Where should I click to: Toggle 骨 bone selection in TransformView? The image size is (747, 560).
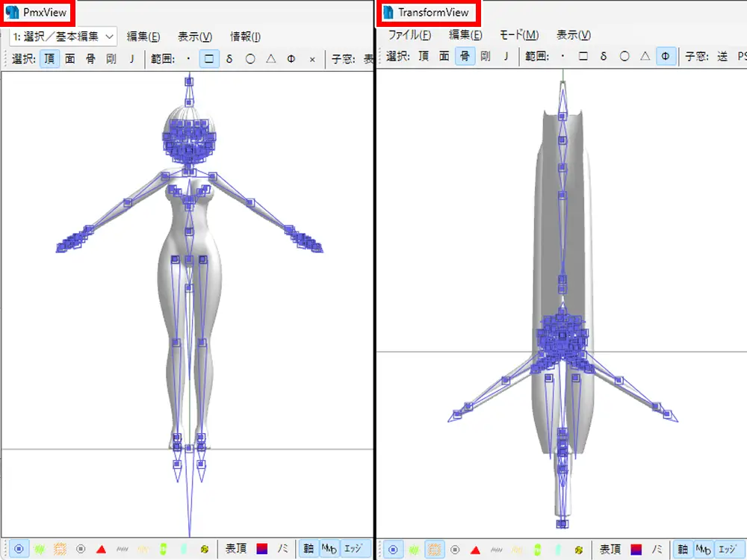465,56
